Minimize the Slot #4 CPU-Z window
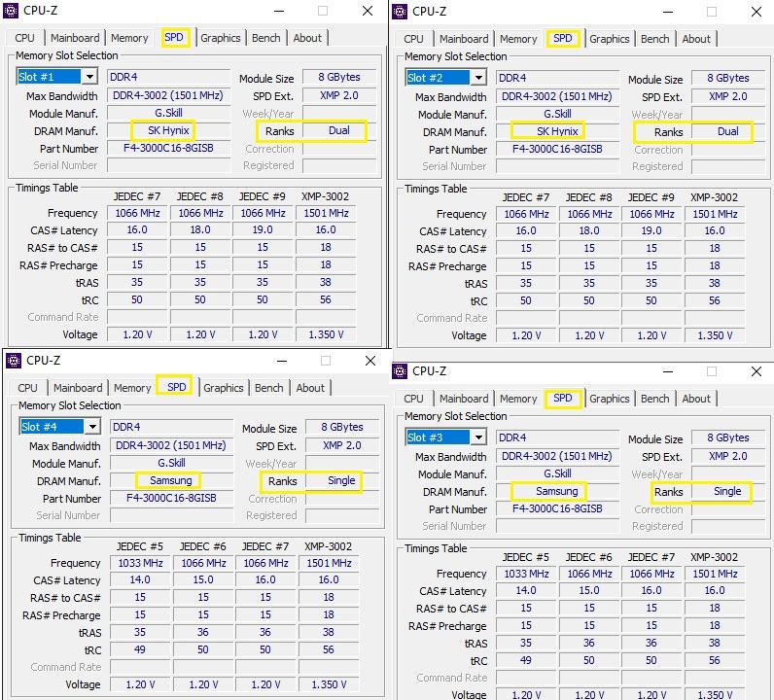The width and height of the screenshot is (774, 700). (x=282, y=361)
